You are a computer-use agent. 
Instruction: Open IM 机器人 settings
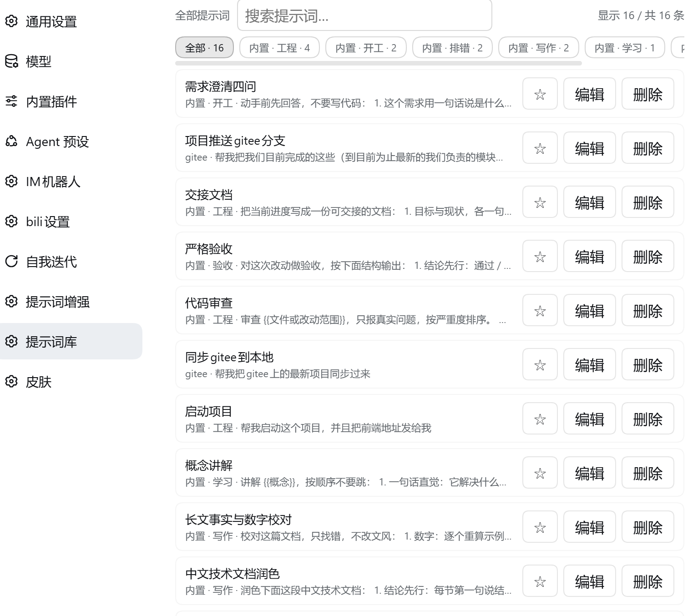(x=71, y=181)
